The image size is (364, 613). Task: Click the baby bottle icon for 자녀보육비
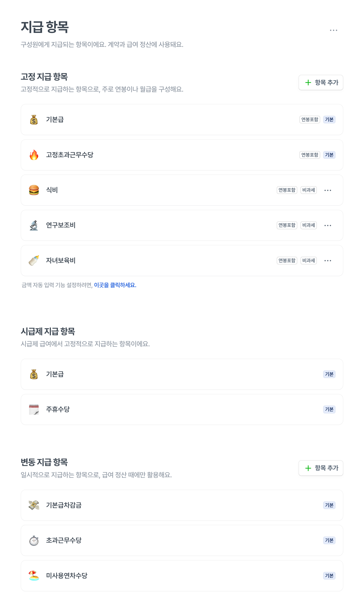[x=34, y=260]
